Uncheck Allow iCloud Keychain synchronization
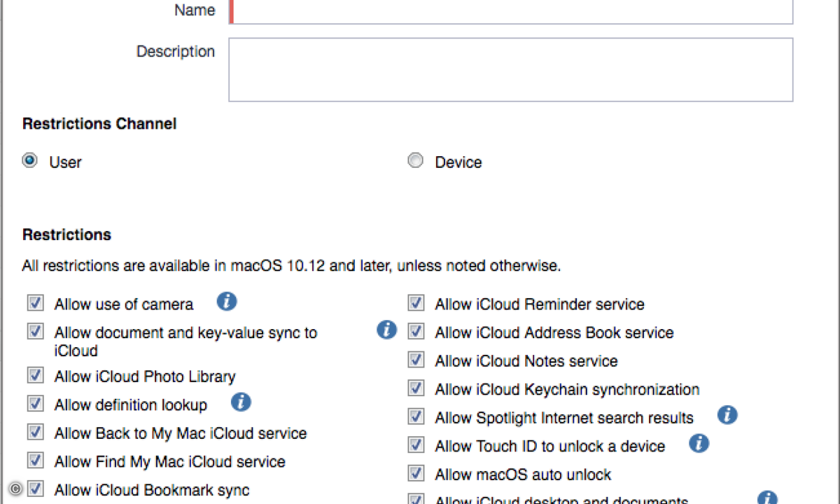This screenshot has width=840, height=504. (416, 388)
